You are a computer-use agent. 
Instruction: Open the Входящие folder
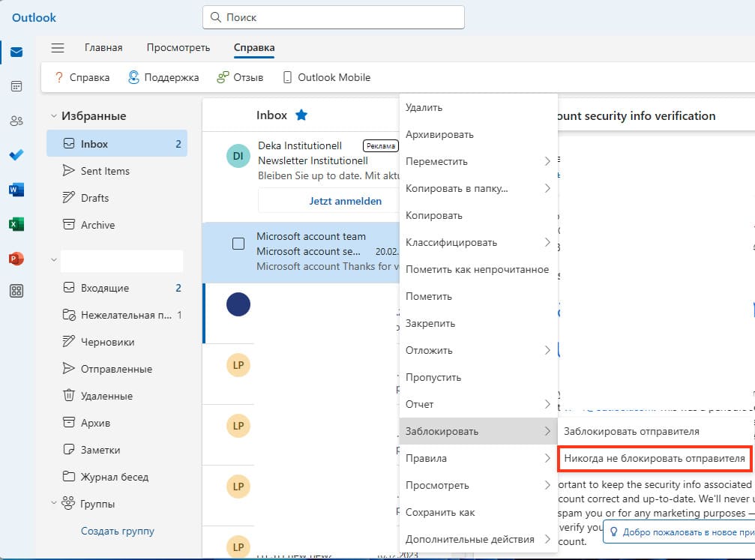117,287
